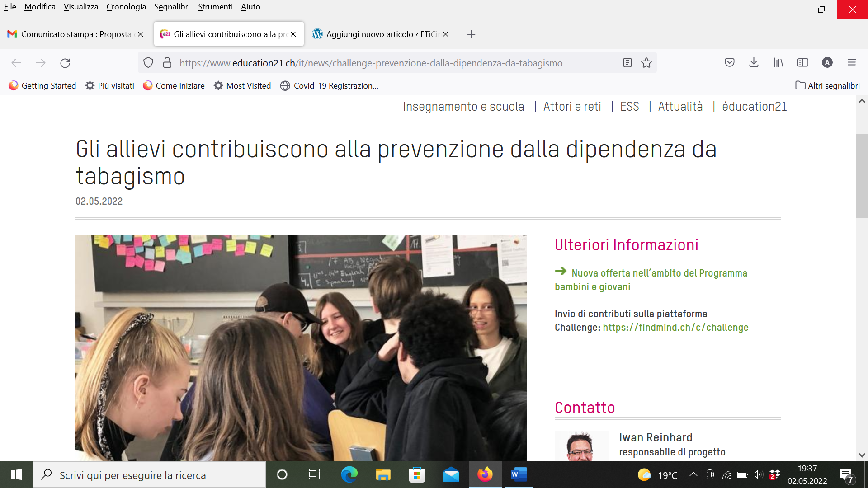This screenshot has width=868, height=488.
Task: Open the File menu
Action: click(10, 7)
